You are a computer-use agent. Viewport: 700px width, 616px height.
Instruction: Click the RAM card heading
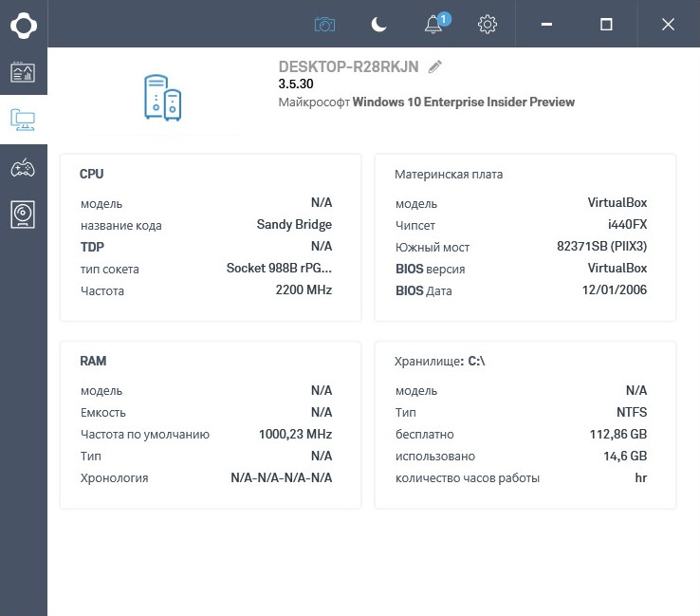click(93, 361)
